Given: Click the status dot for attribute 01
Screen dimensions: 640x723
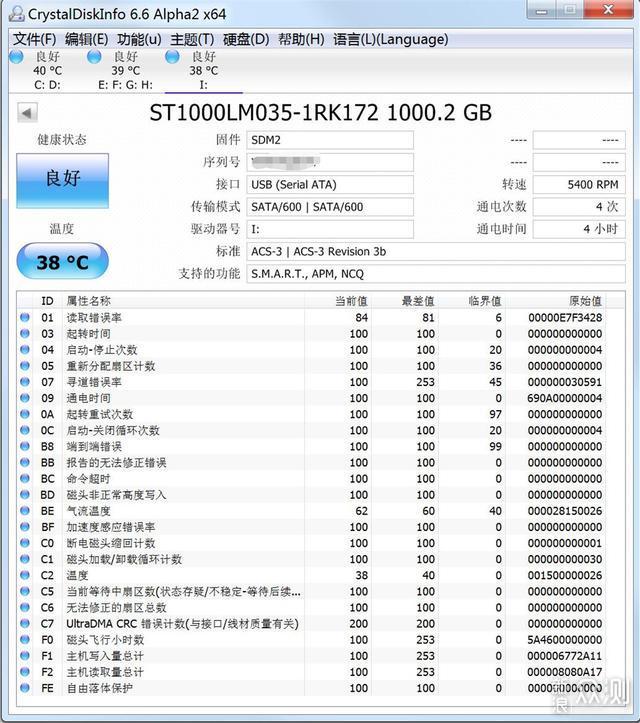Looking at the screenshot, I should (x=25, y=317).
